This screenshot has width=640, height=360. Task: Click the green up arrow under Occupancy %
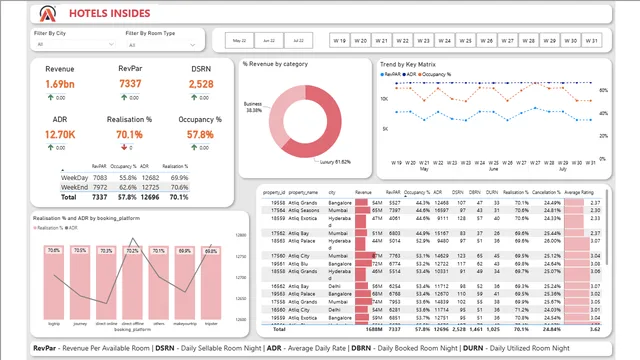pyautogui.click(x=194, y=147)
